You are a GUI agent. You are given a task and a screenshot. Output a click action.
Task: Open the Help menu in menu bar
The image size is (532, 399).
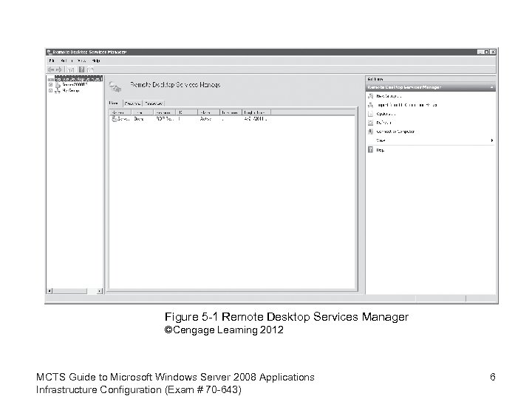96,61
